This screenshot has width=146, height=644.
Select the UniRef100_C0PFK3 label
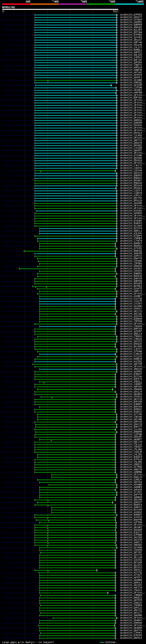tap(131, 58)
